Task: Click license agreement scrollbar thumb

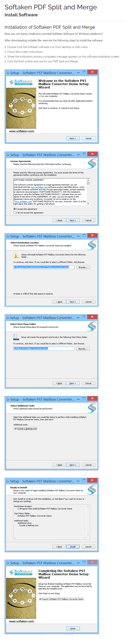Action: point(88,183)
